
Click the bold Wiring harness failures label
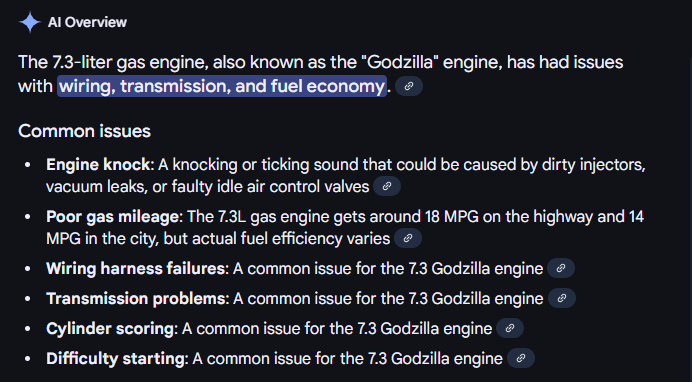point(135,269)
